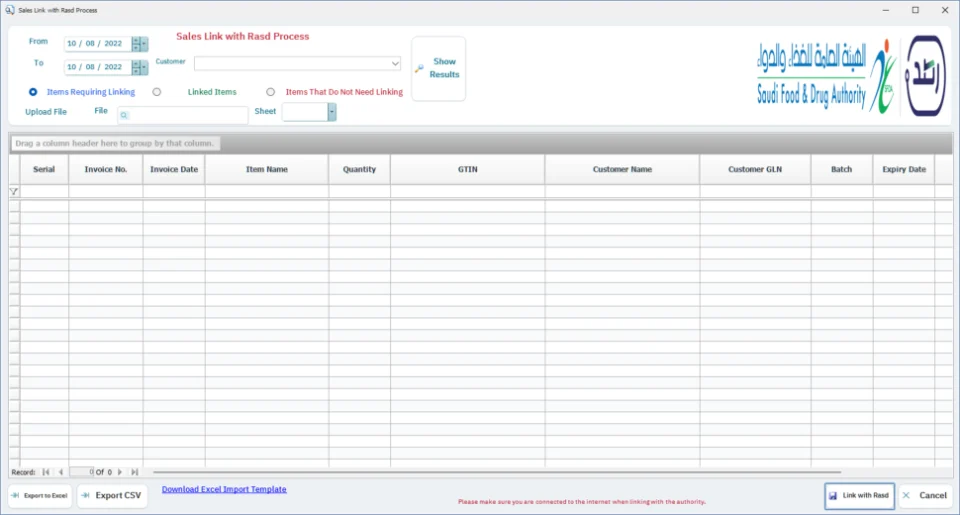Go to next record arrow
The height and width of the screenshot is (515, 960).
[x=120, y=472]
